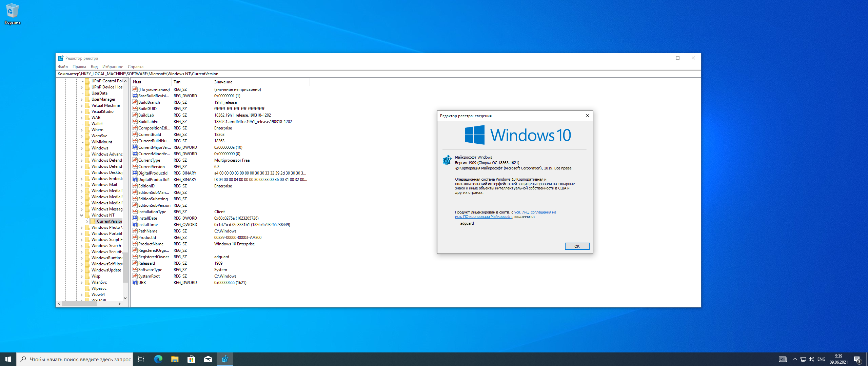Open the Mail app from taskbar

click(208, 359)
